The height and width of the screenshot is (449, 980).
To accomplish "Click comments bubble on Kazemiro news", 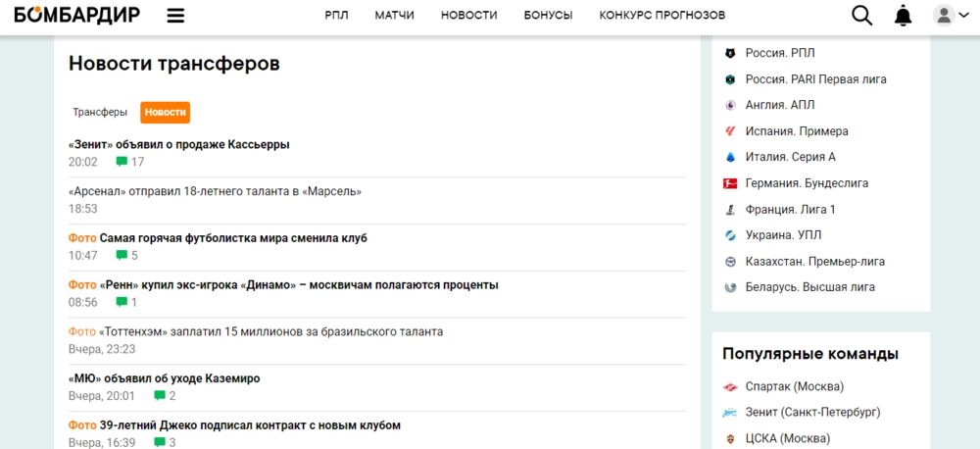I will (x=160, y=396).
